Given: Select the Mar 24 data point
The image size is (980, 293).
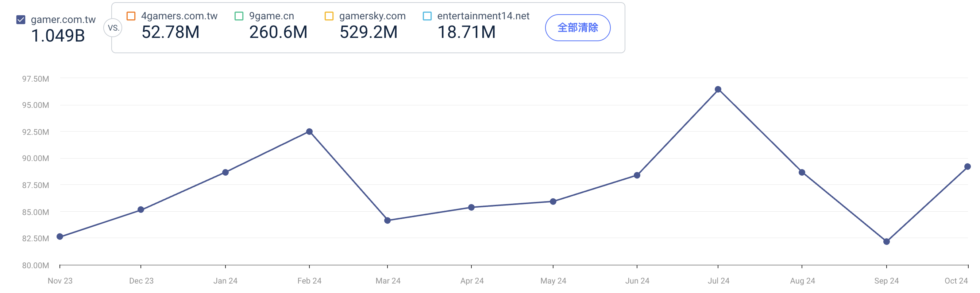Looking at the screenshot, I should click(387, 220).
